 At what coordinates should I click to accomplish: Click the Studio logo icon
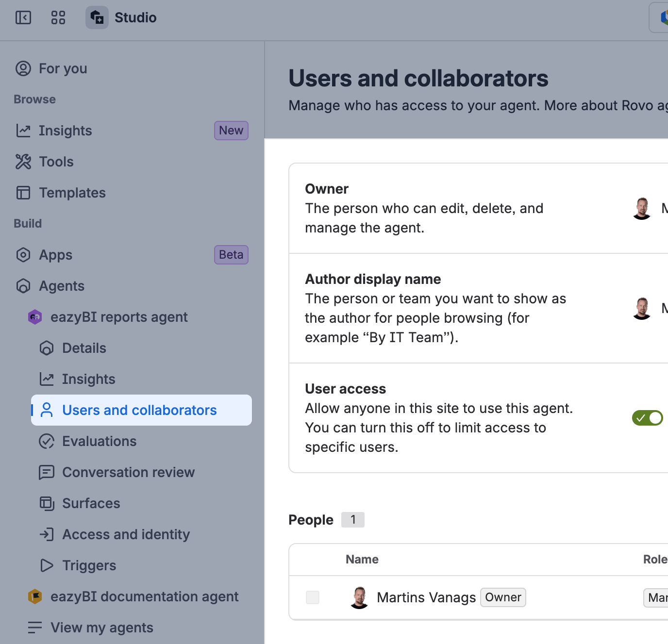click(x=97, y=17)
